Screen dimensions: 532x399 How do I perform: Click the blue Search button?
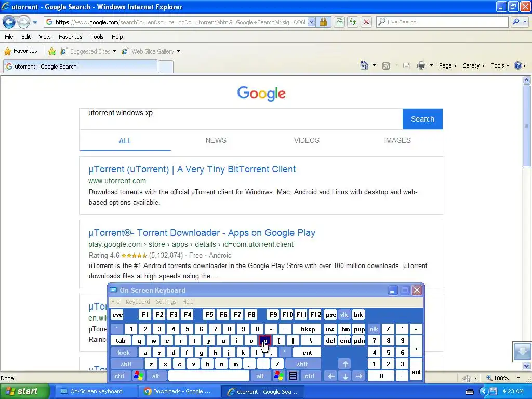422,119
